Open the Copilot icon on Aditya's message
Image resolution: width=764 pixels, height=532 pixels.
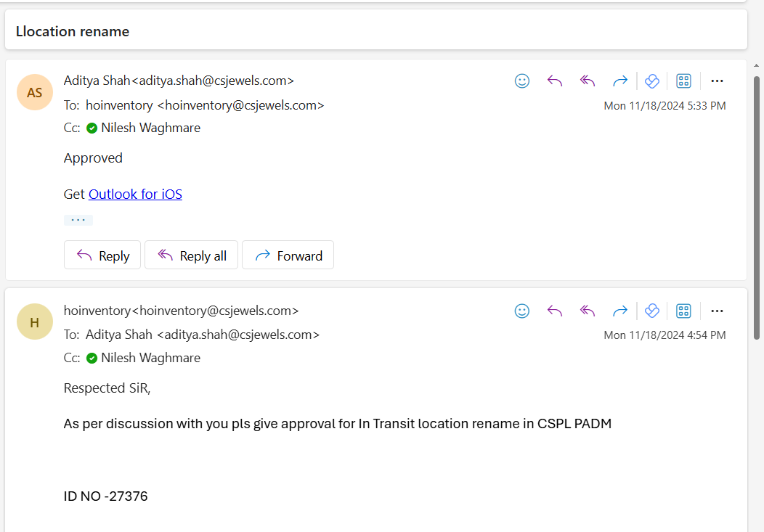(652, 81)
